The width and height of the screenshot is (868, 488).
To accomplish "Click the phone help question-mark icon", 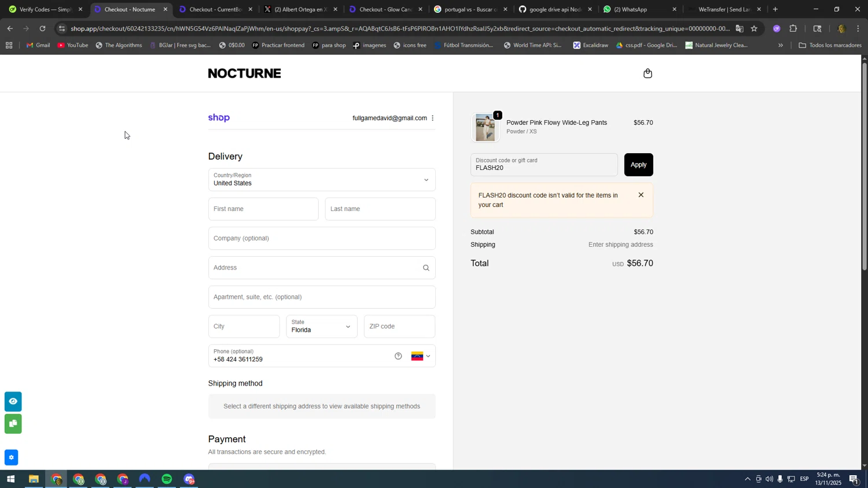I will point(398,356).
